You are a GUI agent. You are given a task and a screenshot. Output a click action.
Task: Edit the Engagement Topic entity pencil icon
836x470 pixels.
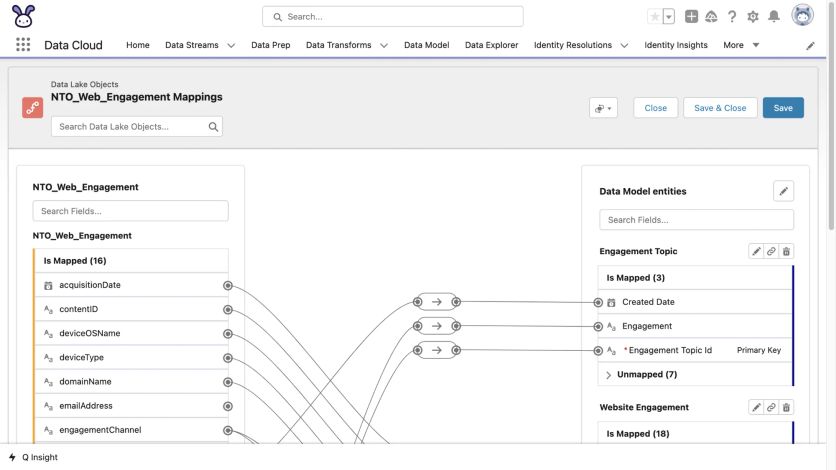tap(756, 252)
